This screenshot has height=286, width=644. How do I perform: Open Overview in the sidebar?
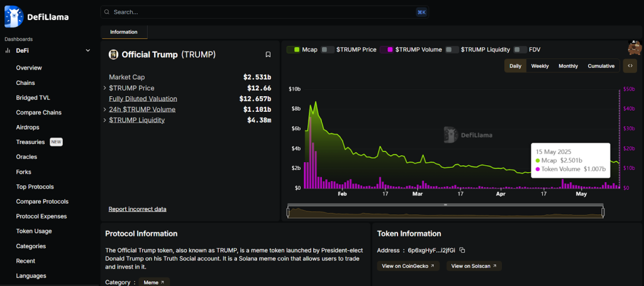29,68
